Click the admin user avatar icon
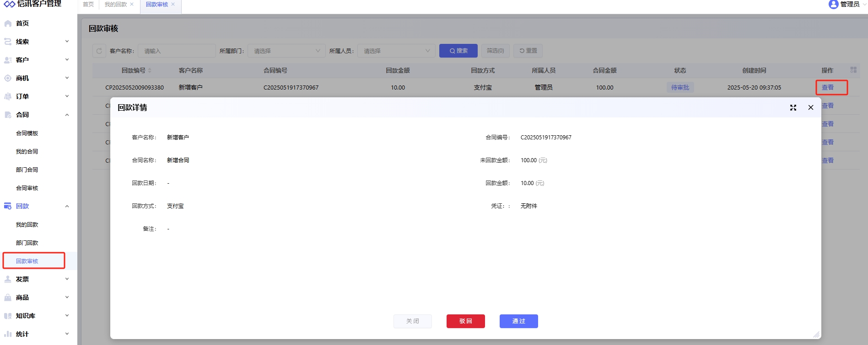The image size is (868, 345). 833,4
